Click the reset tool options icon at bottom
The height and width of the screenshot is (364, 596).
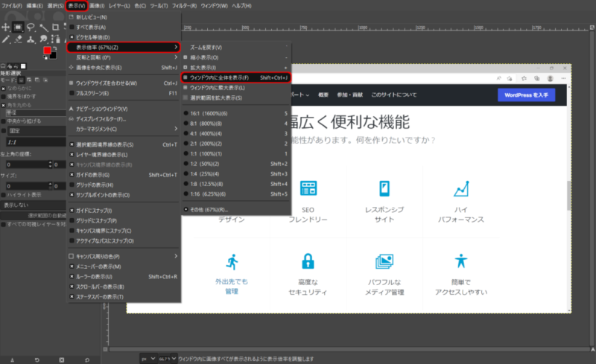point(87,360)
